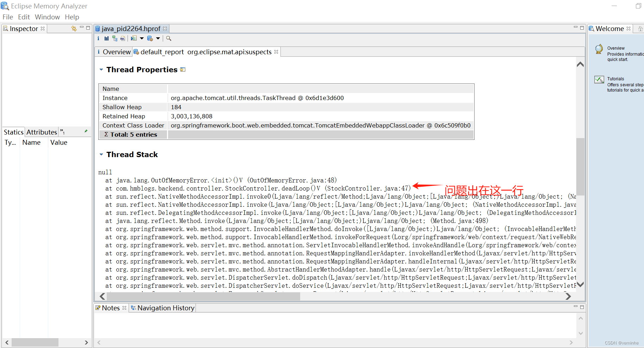Open the File menu
The height and width of the screenshot is (348, 644).
(x=8, y=17)
